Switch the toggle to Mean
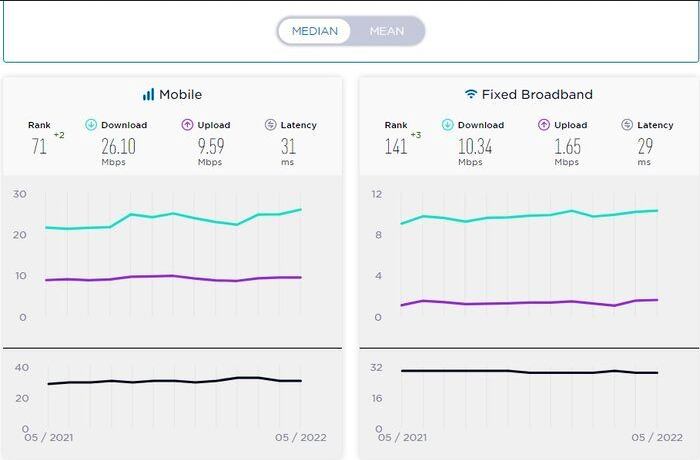 coord(387,31)
